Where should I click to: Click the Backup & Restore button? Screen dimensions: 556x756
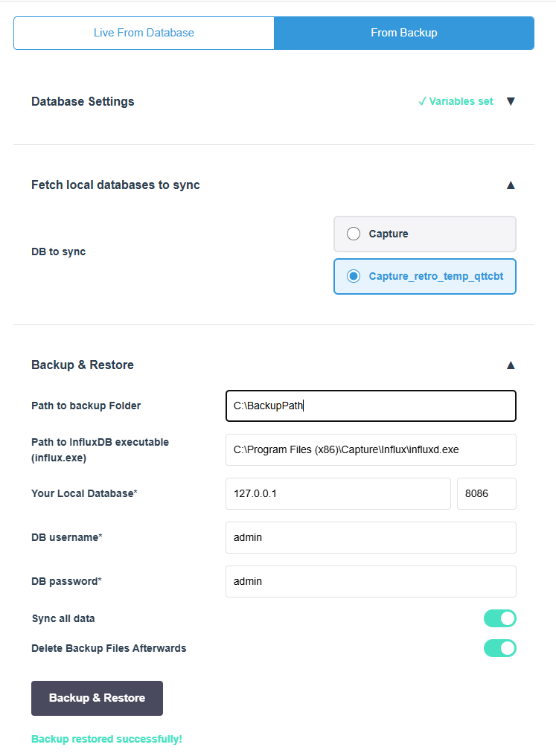click(97, 698)
